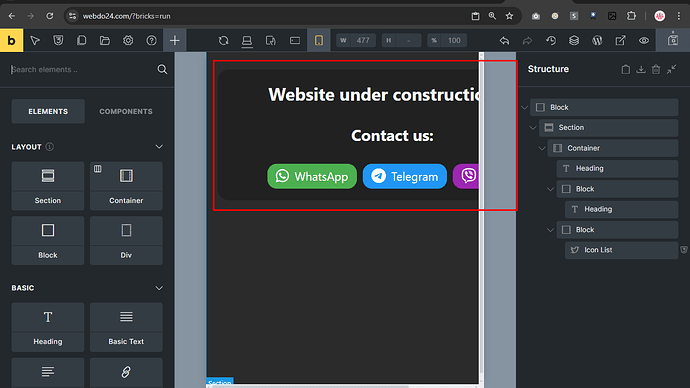
Task: Switch to the Components tab
Action: coord(126,111)
